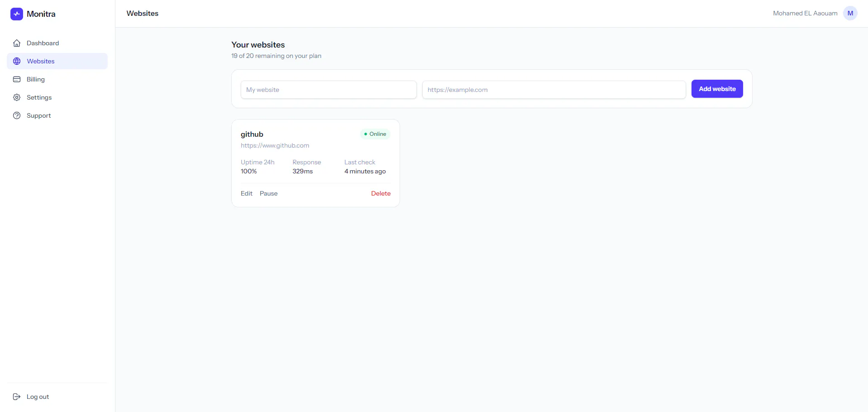Click the Support question mark icon
This screenshot has height=412, width=868.
pos(17,115)
